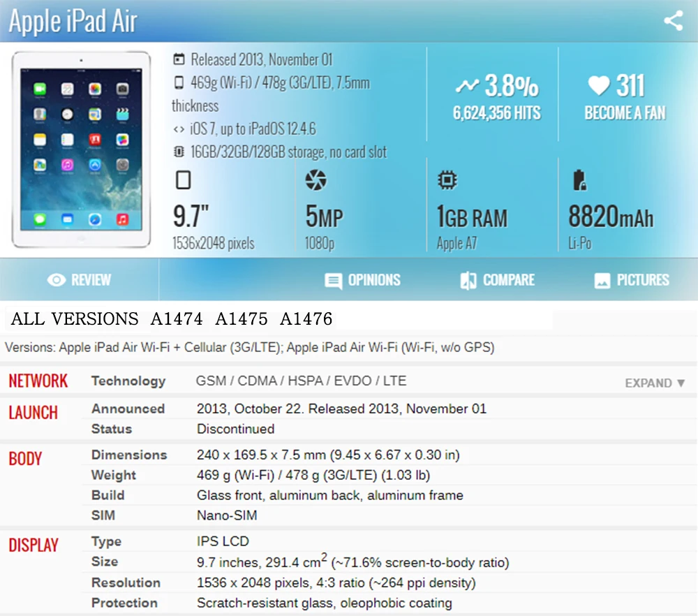698x616 pixels.
Task: Click the Versions description line
Action: (x=250, y=347)
